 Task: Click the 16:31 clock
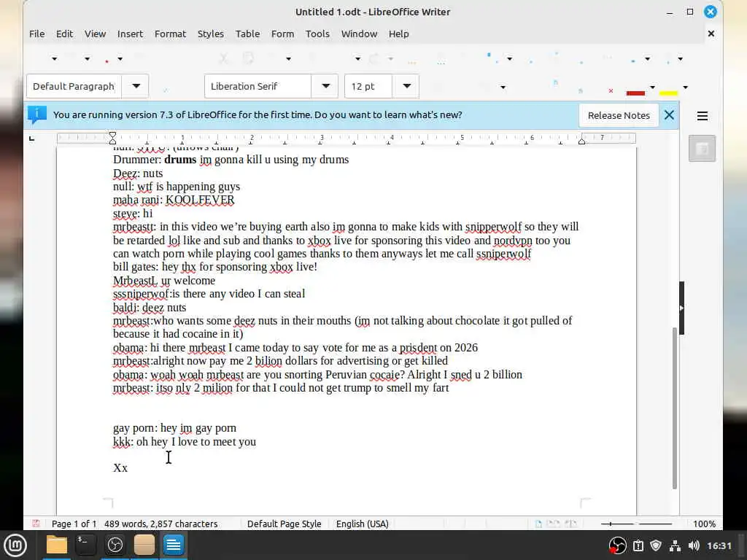pos(719,545)
